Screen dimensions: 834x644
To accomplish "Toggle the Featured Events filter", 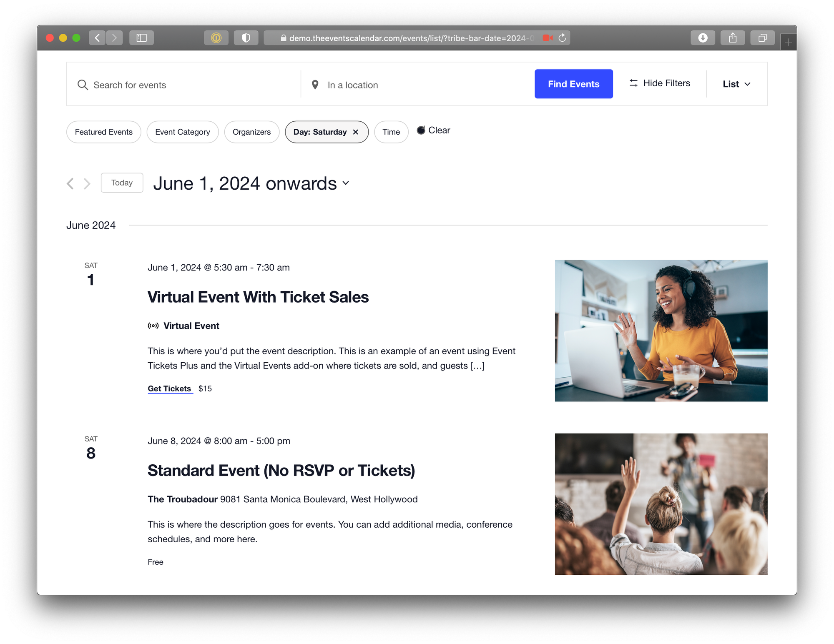I will point(103,132).
